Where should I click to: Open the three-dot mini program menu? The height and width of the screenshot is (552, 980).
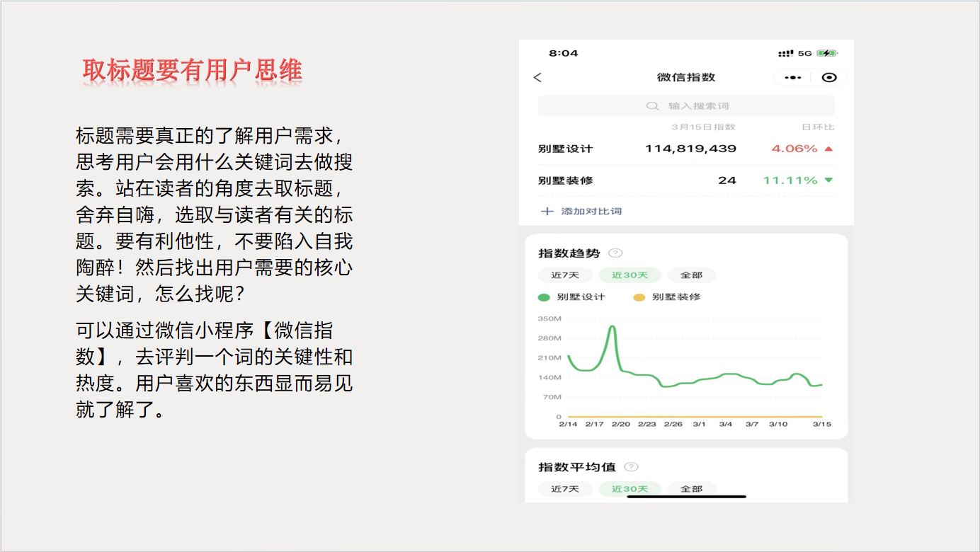[x=792, y=78]
